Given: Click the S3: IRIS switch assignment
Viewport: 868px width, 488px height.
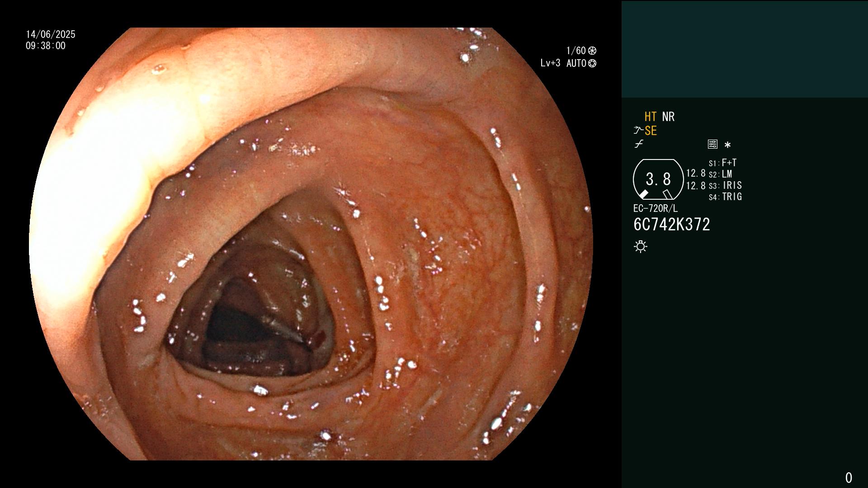Looking at the screenshot, I should (725, 185).
